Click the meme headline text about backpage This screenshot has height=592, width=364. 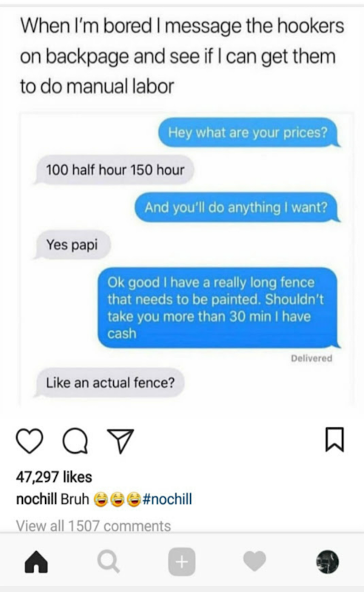(182, 56)
